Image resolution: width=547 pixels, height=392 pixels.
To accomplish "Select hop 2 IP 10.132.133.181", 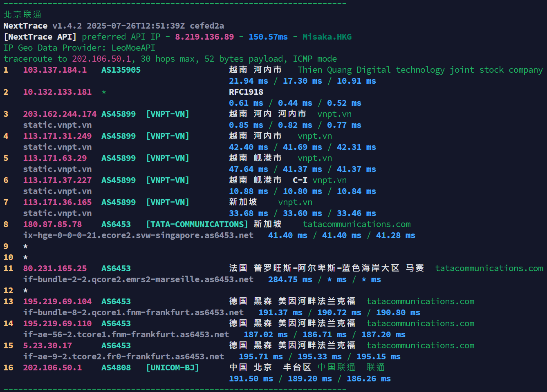I will coord(57,92).
